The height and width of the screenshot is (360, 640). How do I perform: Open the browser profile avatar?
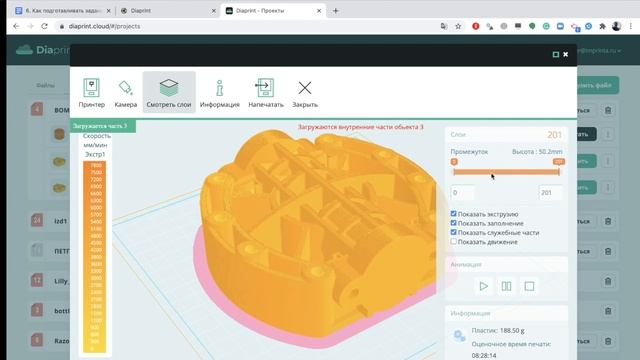[x=617, y=26]
